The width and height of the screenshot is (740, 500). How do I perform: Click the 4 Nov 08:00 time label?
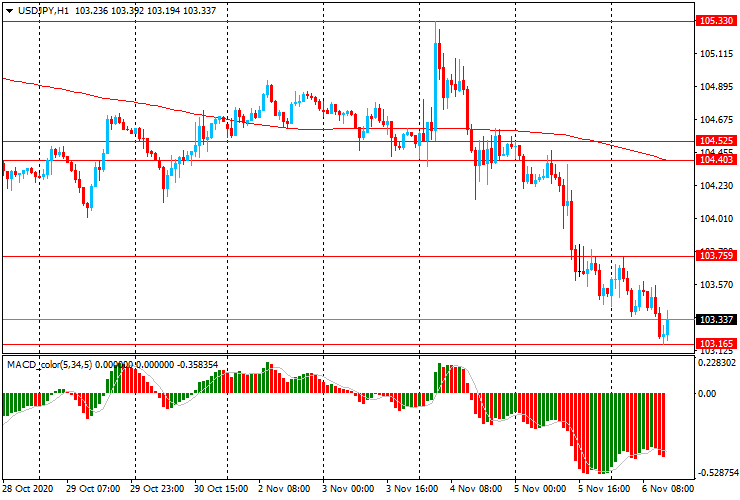pos(476,489)
